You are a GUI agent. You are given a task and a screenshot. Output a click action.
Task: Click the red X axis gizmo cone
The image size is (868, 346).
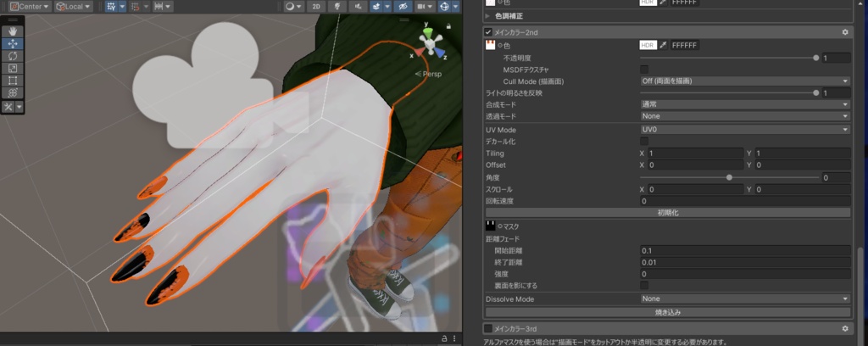pos(419,52)
